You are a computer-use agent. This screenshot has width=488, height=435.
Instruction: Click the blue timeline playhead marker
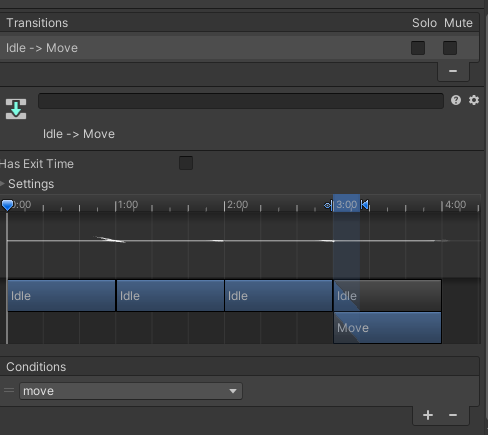[7, 205]
